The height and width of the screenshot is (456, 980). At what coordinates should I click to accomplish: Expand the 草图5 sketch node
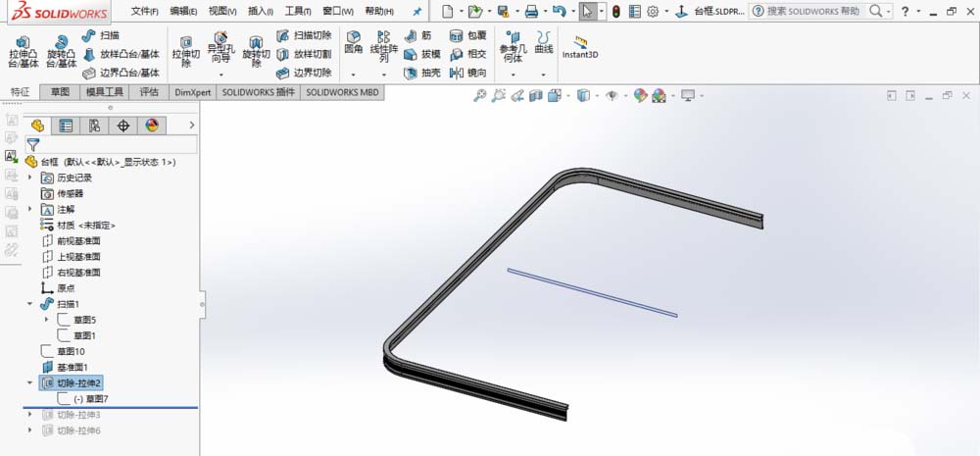(x=46, y=320)
